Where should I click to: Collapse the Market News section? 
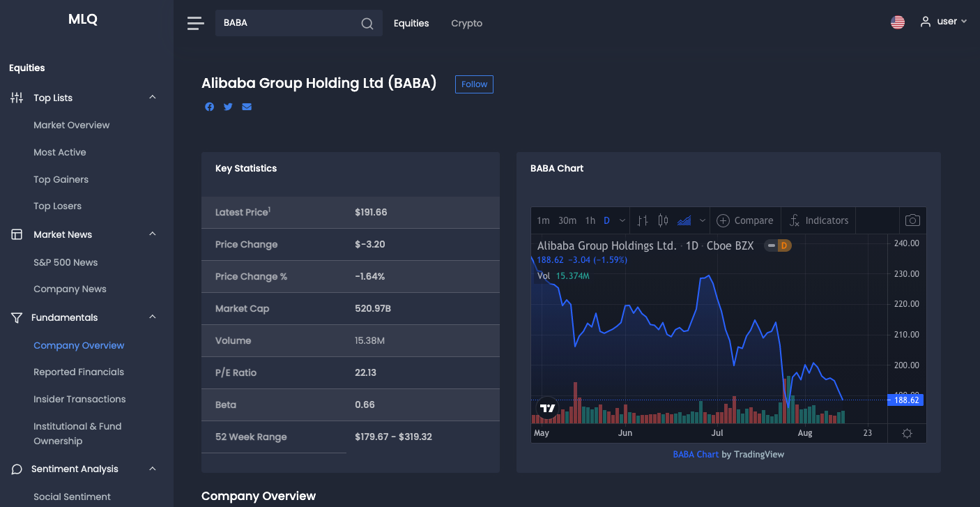(x=153, y=234)
